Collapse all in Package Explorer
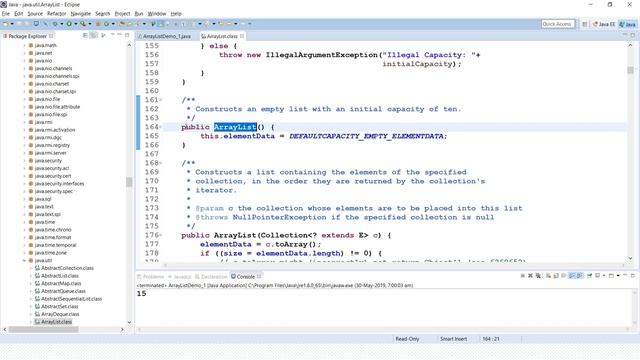 point(85,36)
